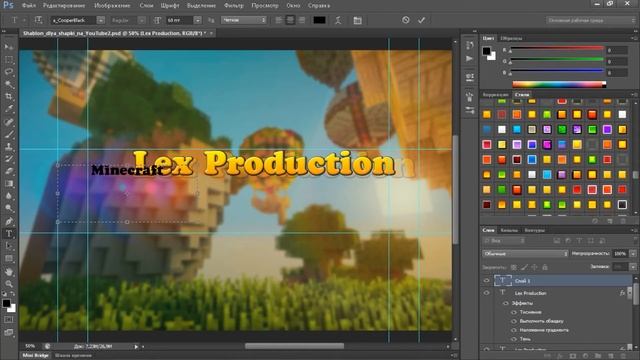Open the Файл menu
The image size is (640, 360).
tap(29, 6)
